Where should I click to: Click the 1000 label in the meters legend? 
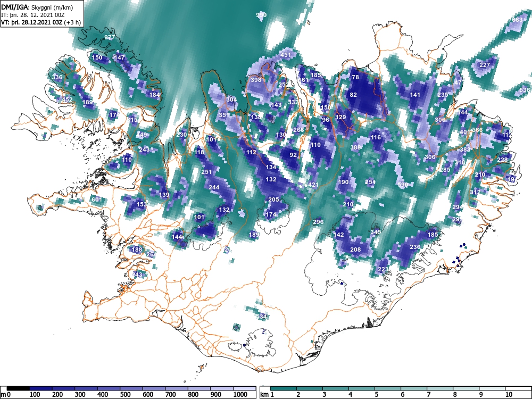click(x=240, y=395)
